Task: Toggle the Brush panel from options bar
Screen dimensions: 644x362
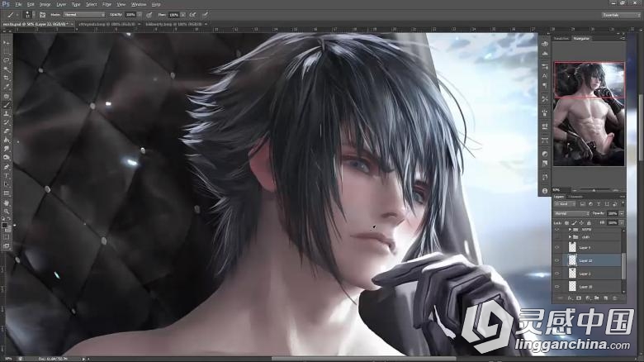Action: pos(42,15)
